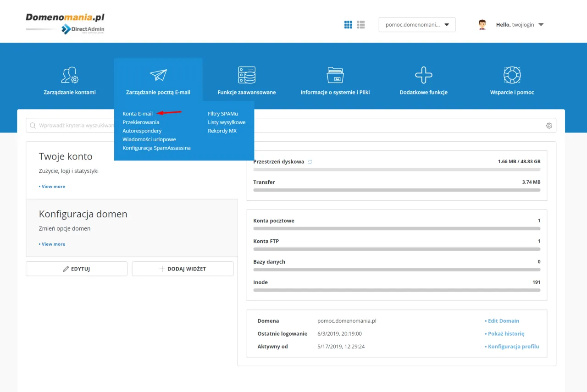
Task: Click the magnifier icon in search bar
Action: click(x=32, y=125)
